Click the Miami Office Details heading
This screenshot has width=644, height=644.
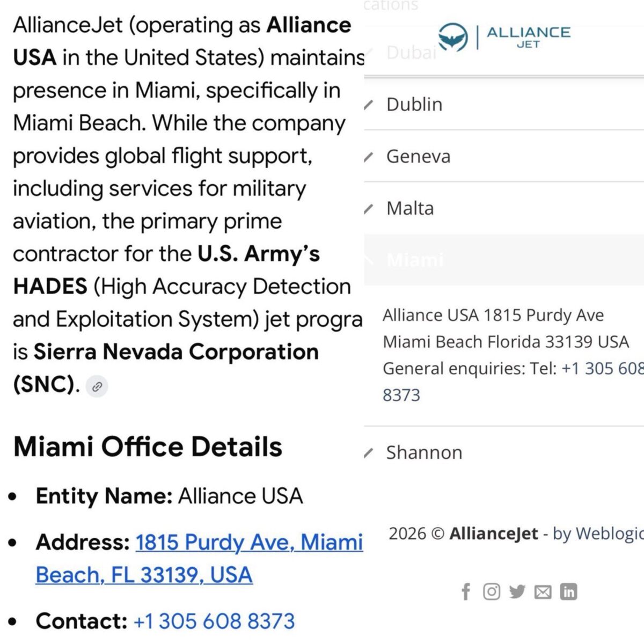point(148,447)
